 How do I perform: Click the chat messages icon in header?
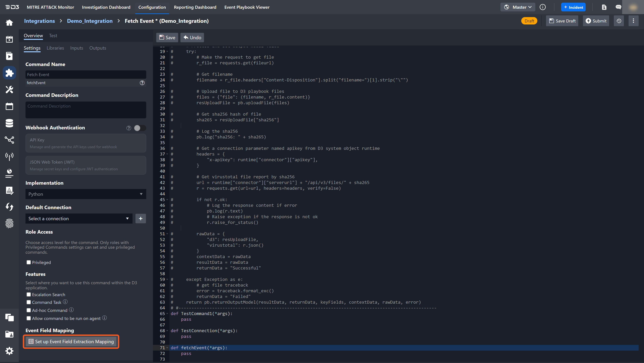618,7
